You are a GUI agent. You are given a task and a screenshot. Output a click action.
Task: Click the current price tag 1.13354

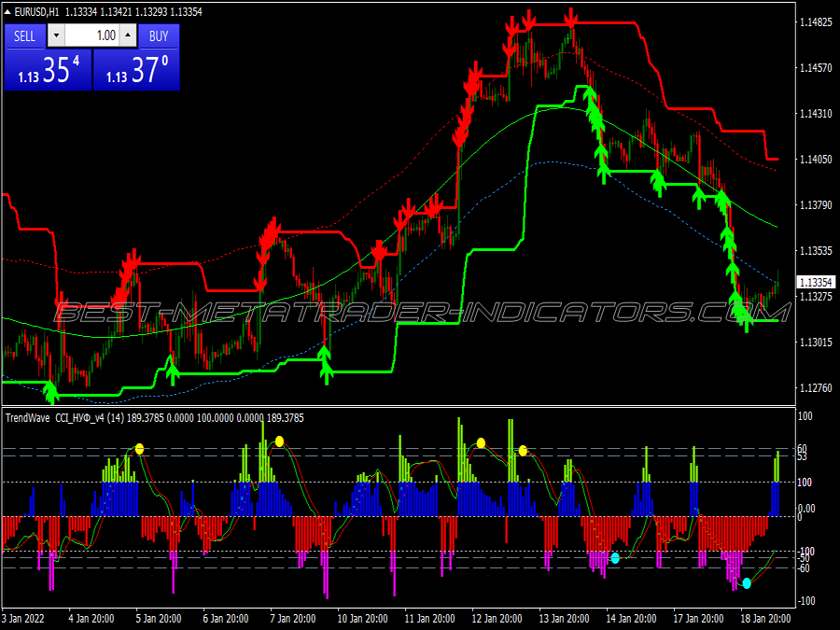[817, 282]
